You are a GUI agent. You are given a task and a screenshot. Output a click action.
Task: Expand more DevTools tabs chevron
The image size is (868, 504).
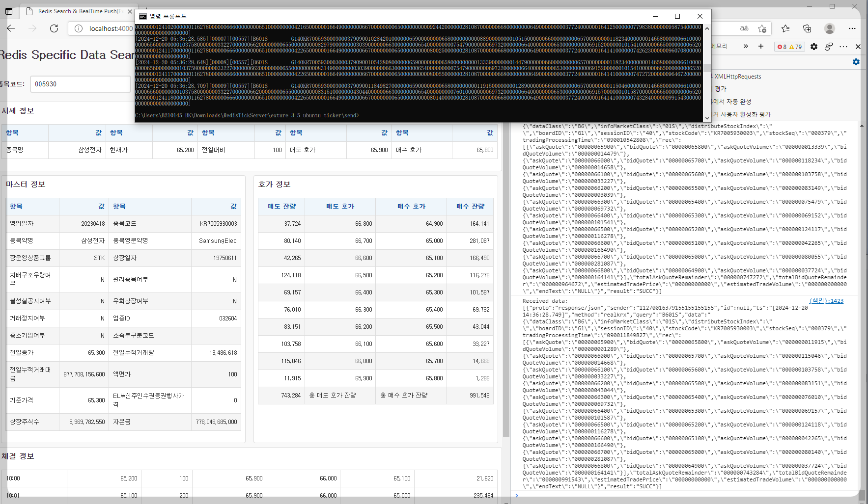(746, 46)
